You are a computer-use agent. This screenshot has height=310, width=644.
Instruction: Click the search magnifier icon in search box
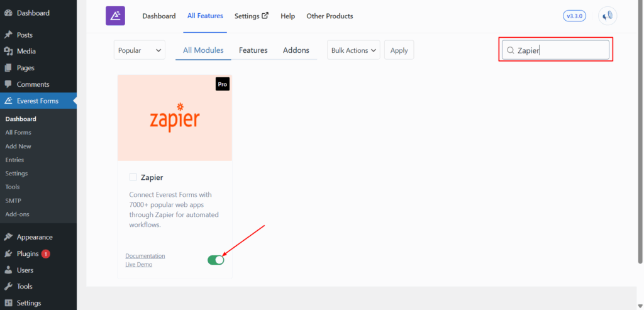pyautogui.click(x=511, y=50)
